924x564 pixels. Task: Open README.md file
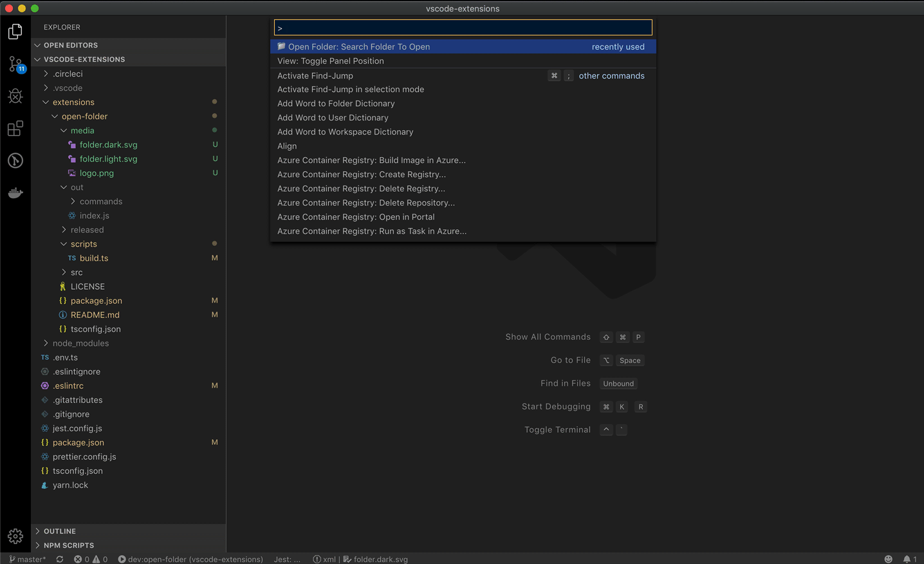pos(129,315)
